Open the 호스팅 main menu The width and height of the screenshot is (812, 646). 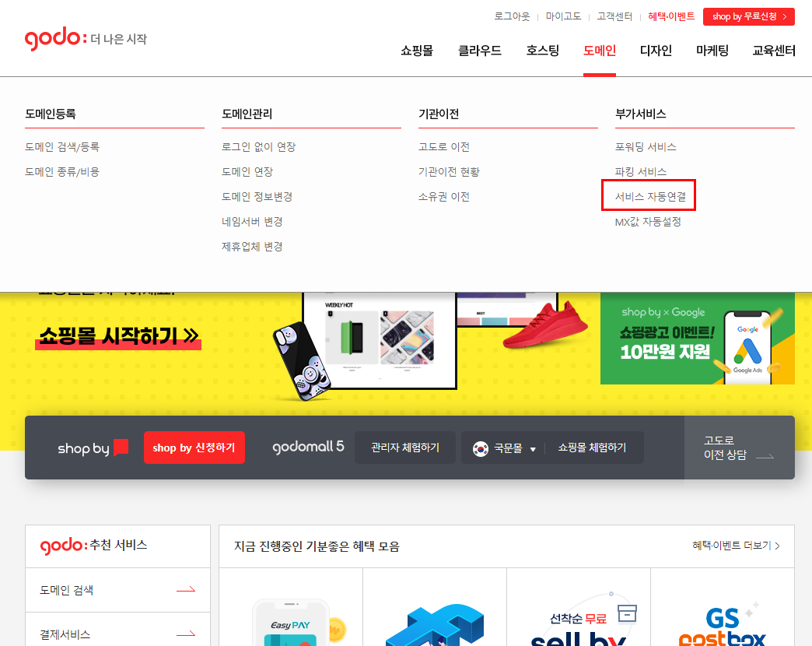point(543,51)
